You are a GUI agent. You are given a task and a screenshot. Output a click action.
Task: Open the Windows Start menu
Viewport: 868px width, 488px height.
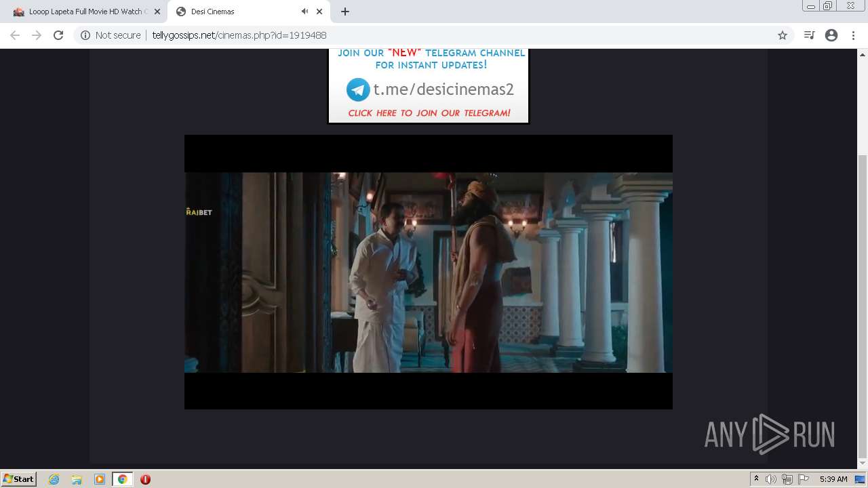pyautogui.click(x=19, y=479)
